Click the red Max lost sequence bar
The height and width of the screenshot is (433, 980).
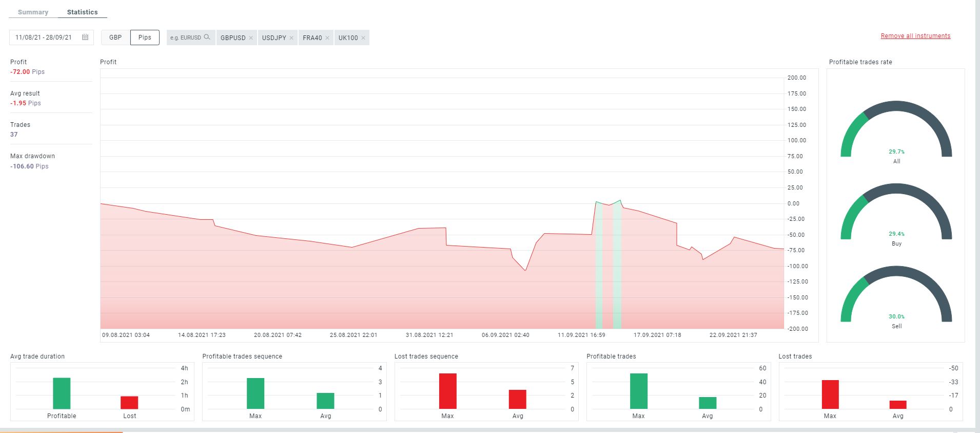(x=447, y=391)
